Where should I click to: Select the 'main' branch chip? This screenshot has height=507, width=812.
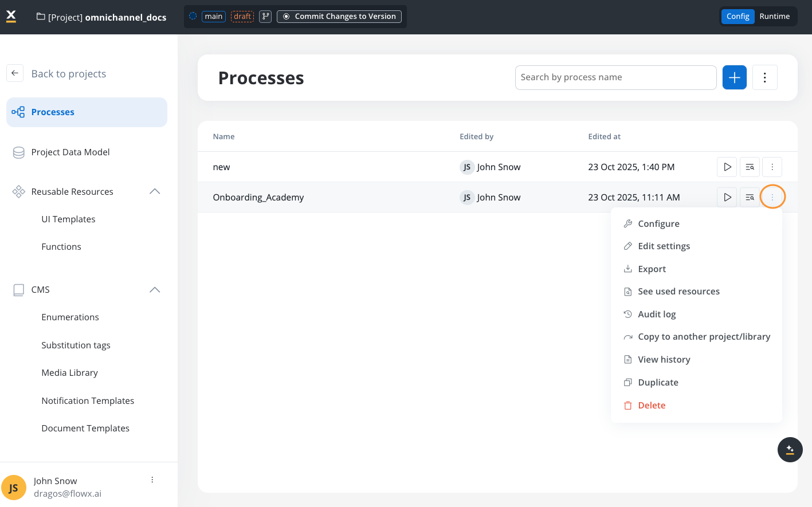pos(213,16)
